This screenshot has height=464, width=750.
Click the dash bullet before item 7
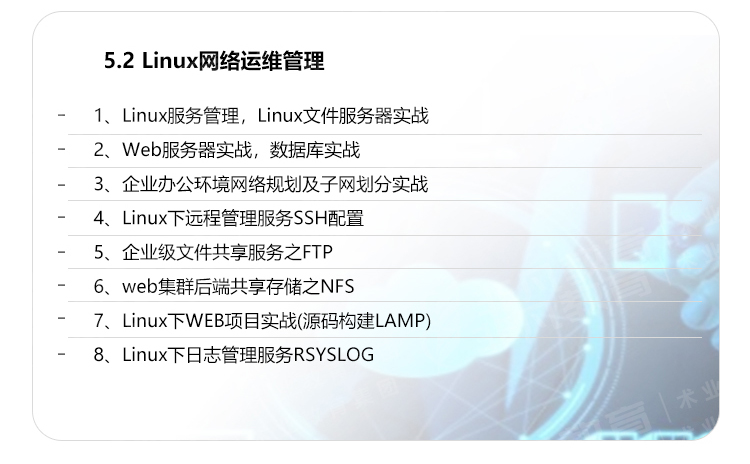point(62,317)
